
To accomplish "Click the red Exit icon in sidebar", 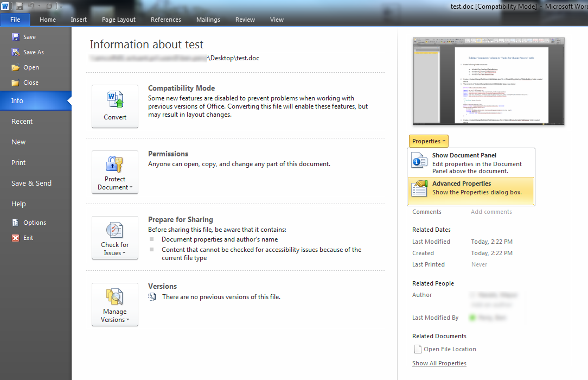I will pos(15,238).
